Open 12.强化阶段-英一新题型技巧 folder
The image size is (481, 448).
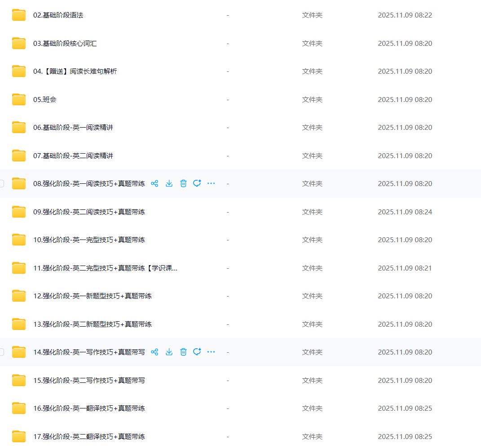(92, 296)
